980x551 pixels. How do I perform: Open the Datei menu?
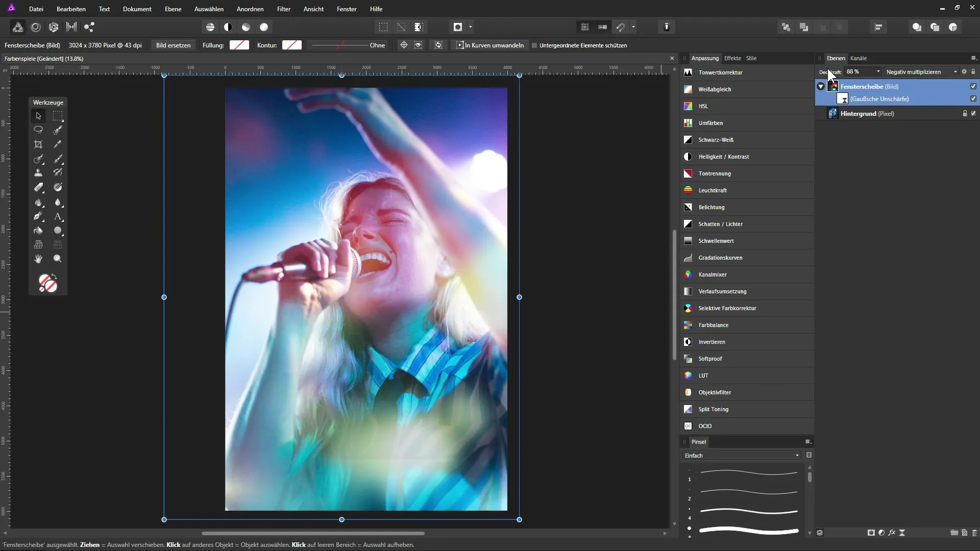point(36,9)
